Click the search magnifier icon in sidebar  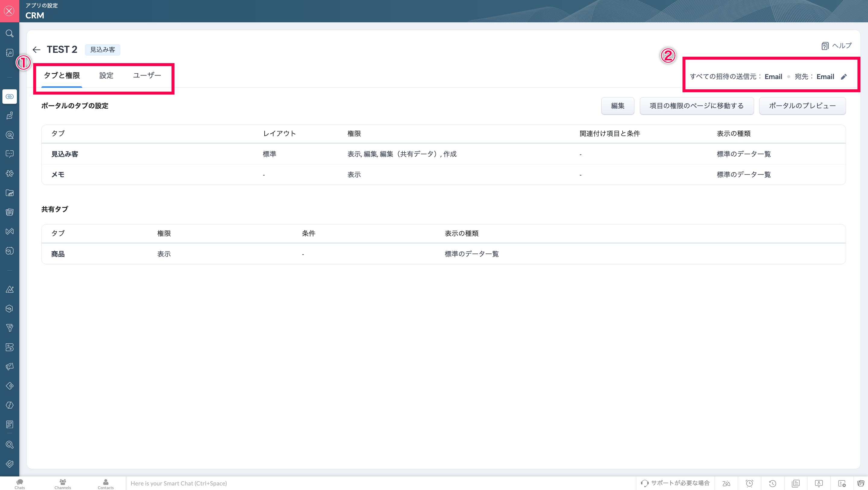pos(9,33)
